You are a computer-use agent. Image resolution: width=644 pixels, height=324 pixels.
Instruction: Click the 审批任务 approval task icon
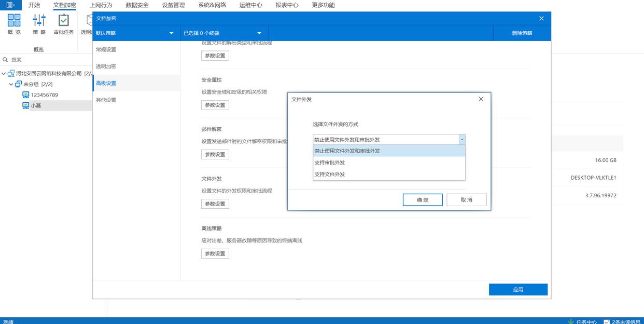[63, 21]
